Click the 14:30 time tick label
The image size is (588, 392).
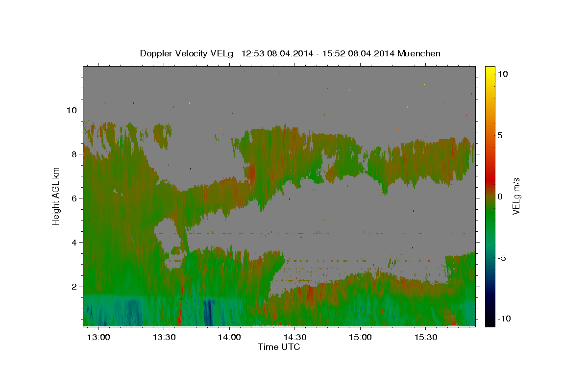pyautogui.click(x=295, y=338)
